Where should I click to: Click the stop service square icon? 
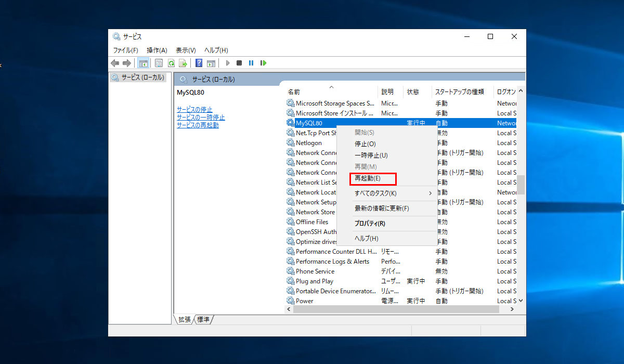coord(239,63)
